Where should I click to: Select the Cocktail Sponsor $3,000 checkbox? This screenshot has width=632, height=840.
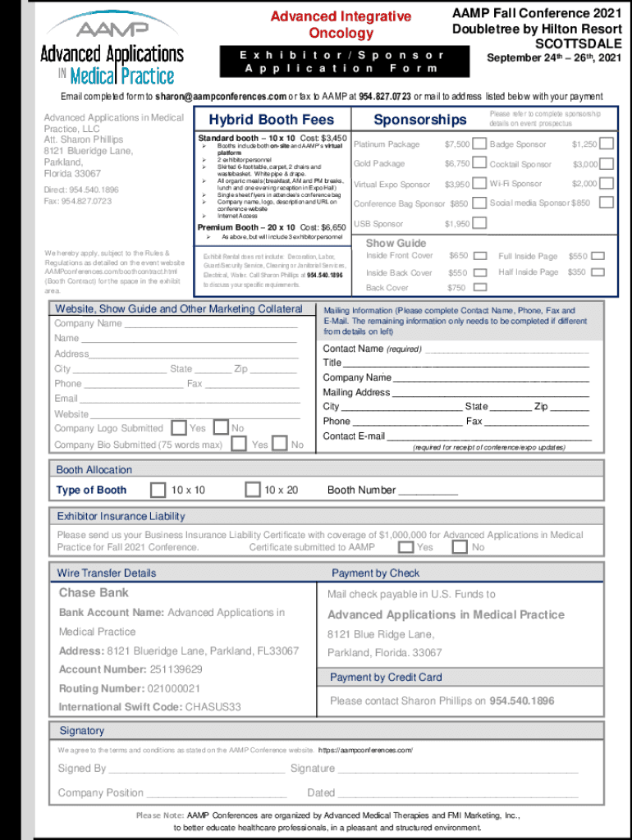pyautogui.click(x=607, y=164)
